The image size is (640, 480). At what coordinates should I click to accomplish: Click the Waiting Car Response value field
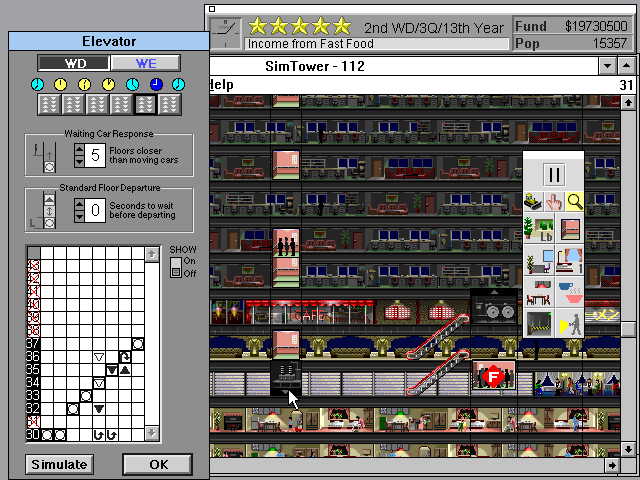click(x=95, y=156)
